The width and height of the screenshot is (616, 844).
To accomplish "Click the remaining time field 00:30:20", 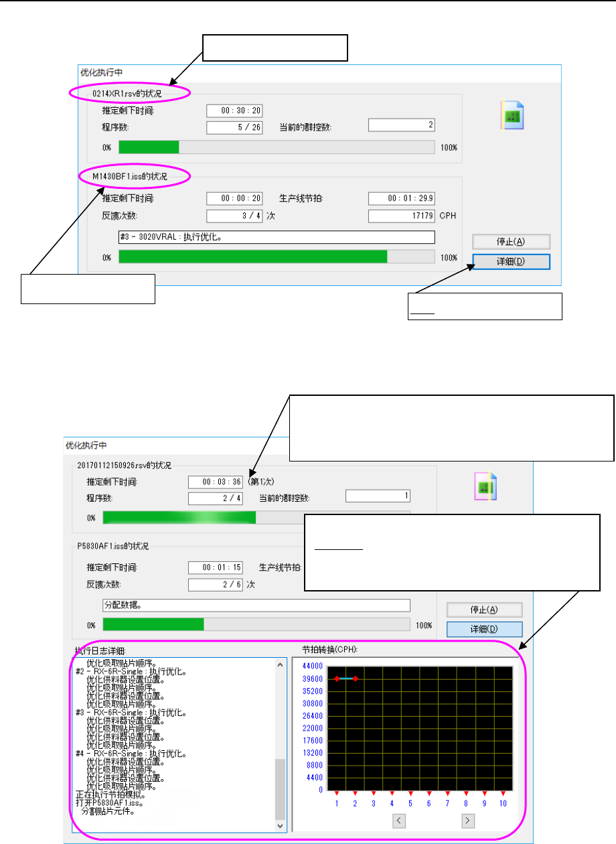I will (234, 111).
